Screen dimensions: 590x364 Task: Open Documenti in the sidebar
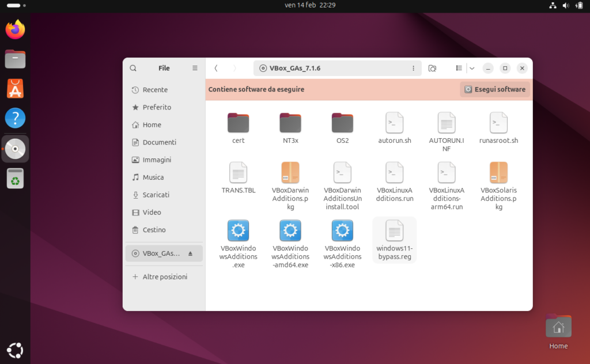164,142
